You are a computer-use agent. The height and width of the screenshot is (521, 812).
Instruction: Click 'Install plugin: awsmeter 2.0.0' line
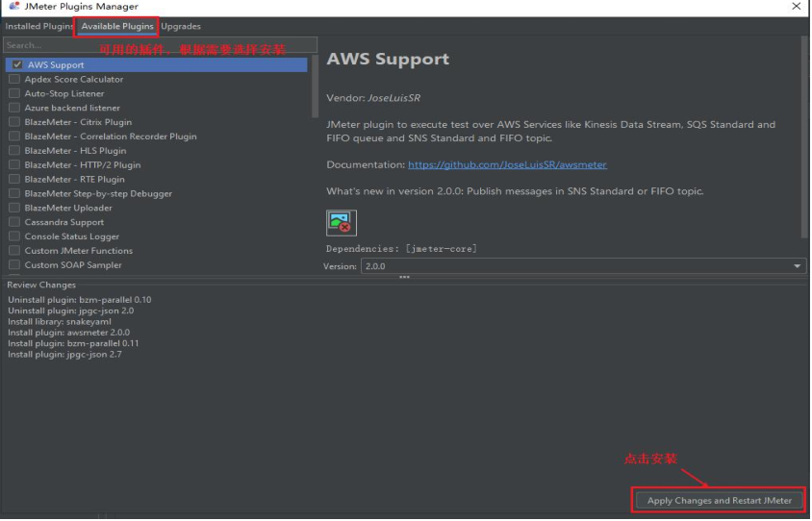point(69,333)
